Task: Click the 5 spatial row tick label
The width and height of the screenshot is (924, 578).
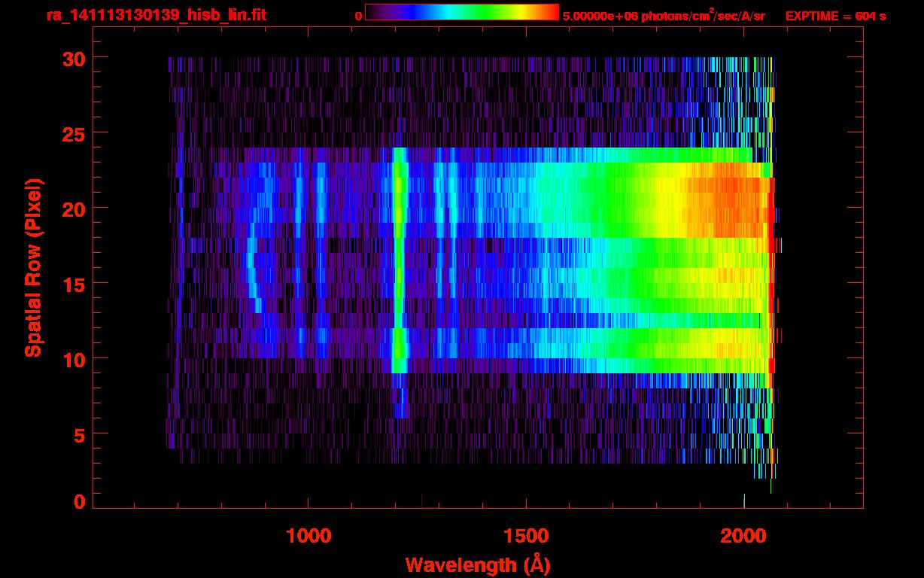Action: [x=80, y=434]
